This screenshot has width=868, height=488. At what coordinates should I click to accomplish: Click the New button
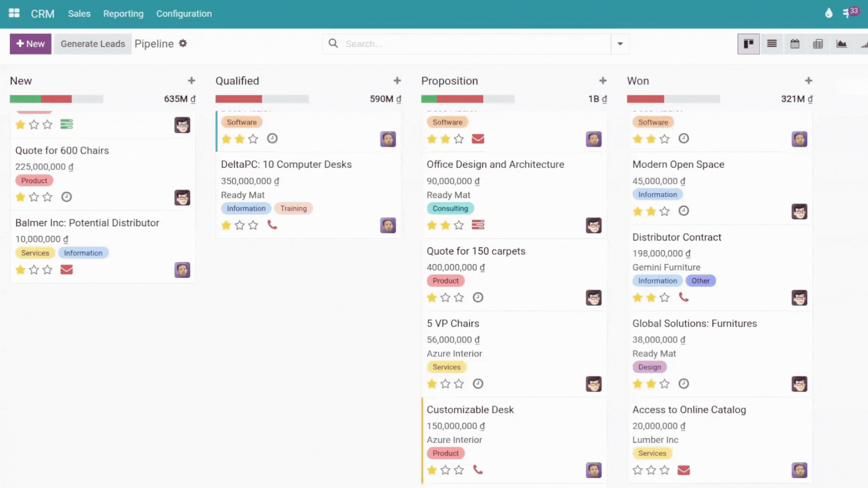(x=30, y=44)
